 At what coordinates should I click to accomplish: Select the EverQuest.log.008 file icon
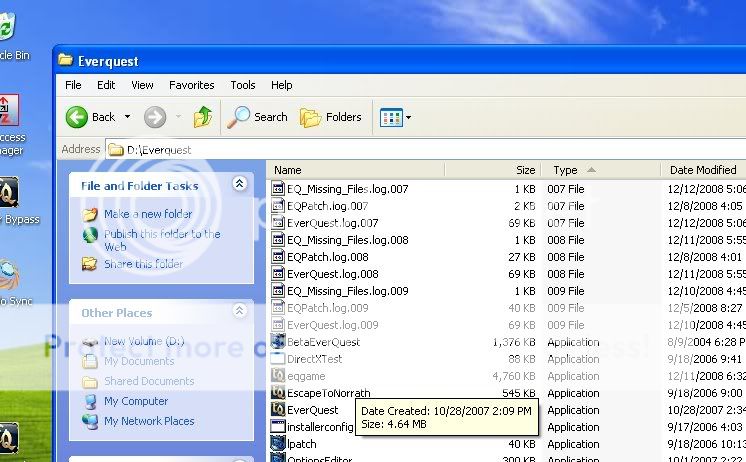(278, 274)
